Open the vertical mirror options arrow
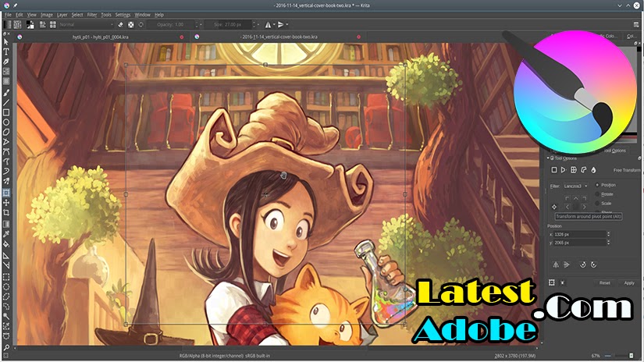The image size is (644, 362). (286, 25)
